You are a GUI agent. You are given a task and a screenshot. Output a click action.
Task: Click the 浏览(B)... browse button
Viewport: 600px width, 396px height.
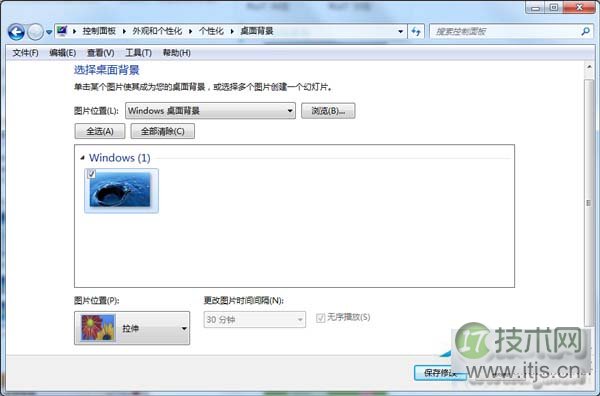point(328,111)
